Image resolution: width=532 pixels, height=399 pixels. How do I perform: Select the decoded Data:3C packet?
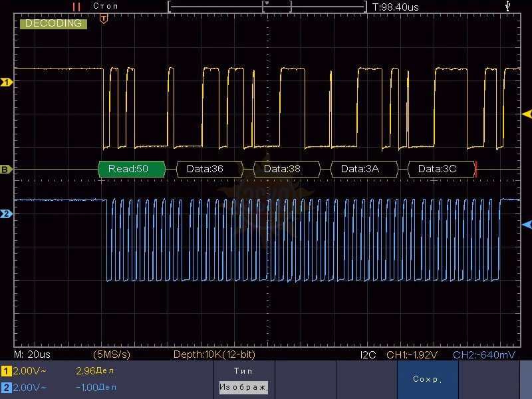441,169
